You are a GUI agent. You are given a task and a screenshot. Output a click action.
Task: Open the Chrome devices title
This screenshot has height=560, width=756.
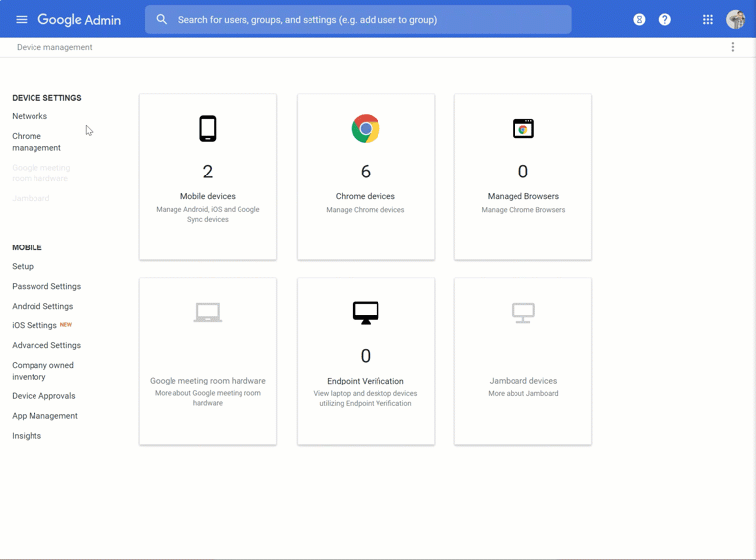point(366,196)
